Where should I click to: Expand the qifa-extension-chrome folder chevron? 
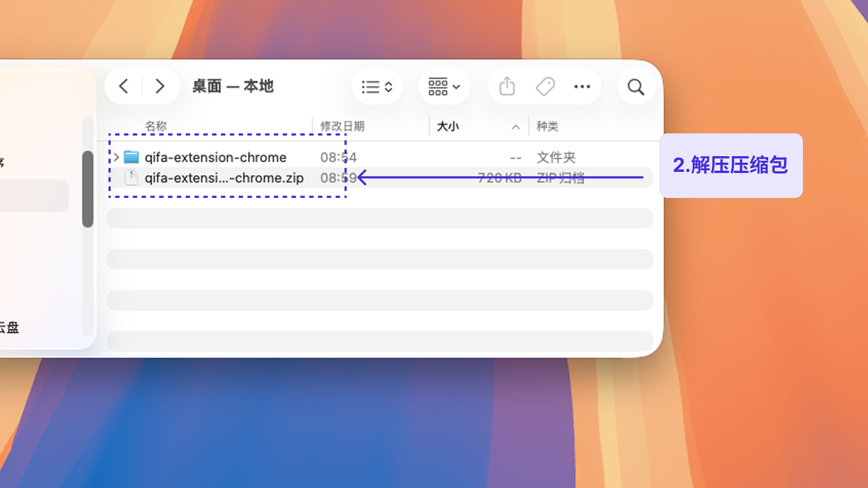click(x=116, y=157)
